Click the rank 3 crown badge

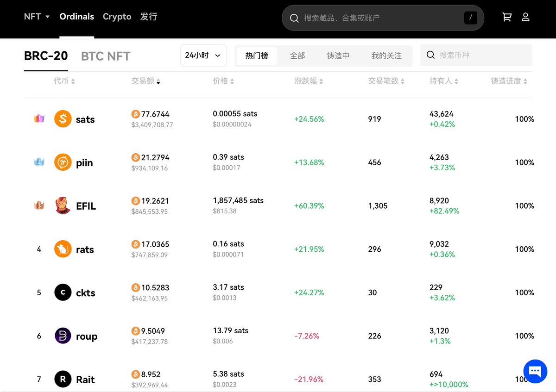coord(39,205)
